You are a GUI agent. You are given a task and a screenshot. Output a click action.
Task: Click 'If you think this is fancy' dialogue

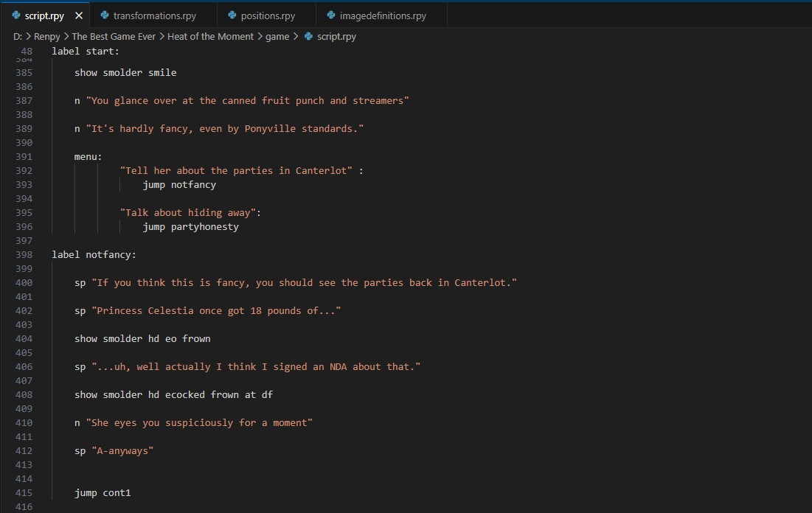click(295, 282)
